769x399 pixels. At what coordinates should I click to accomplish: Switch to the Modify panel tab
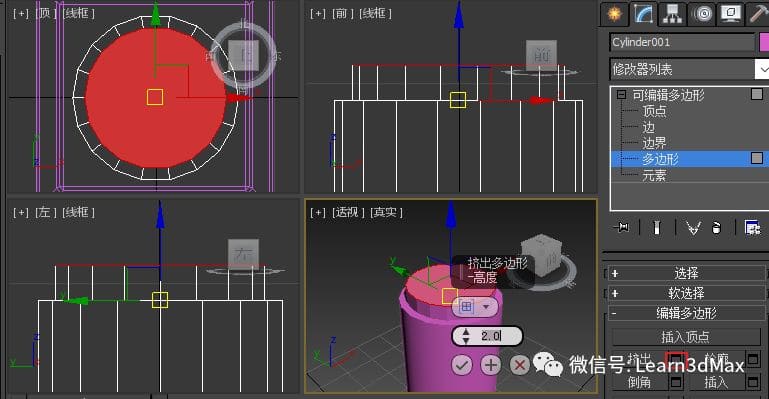[x=643, y=14]
